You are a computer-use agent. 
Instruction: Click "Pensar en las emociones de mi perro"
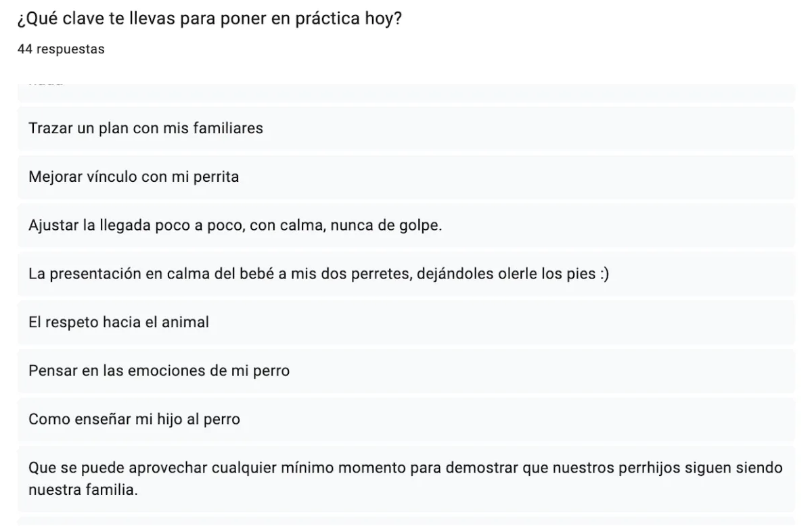tap(406, 371)
